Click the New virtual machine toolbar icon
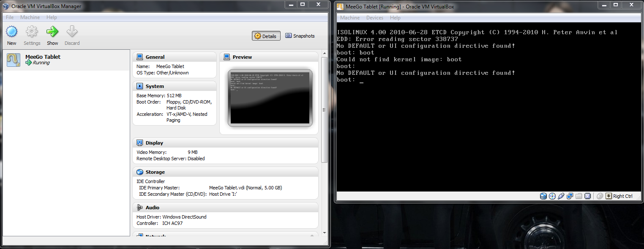 [11, 32]
